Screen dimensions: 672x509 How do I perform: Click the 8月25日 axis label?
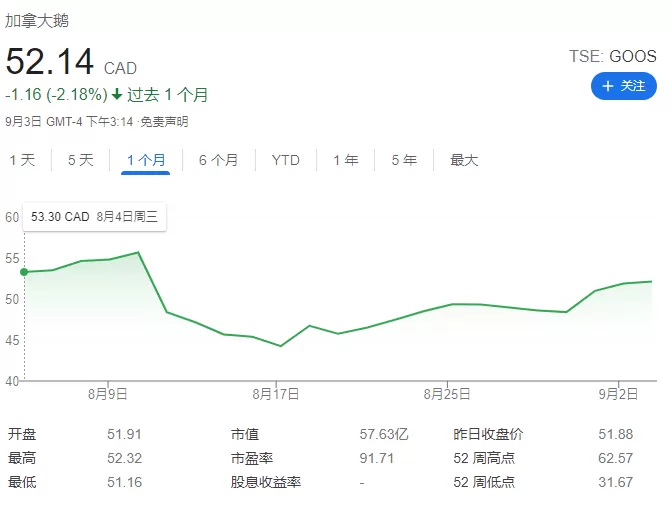[x=447, y=394]
